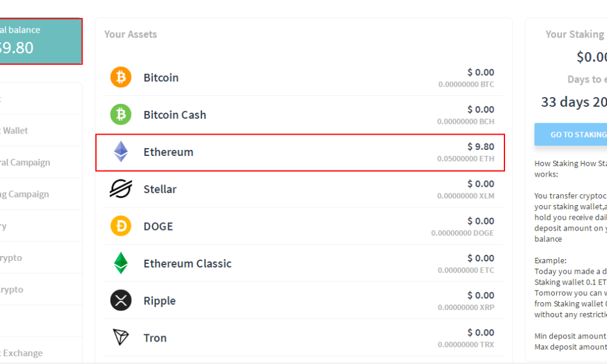Click the Bitcoin Cash $ 0.00 amount
This screenshot has height=364, width=607.
(x=480, y=109)
